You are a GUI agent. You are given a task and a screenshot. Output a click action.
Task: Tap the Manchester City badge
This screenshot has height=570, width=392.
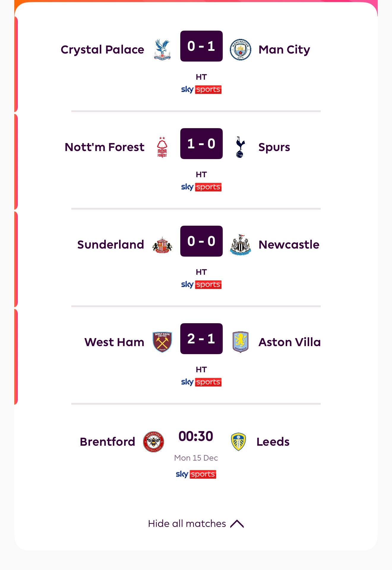241,49
